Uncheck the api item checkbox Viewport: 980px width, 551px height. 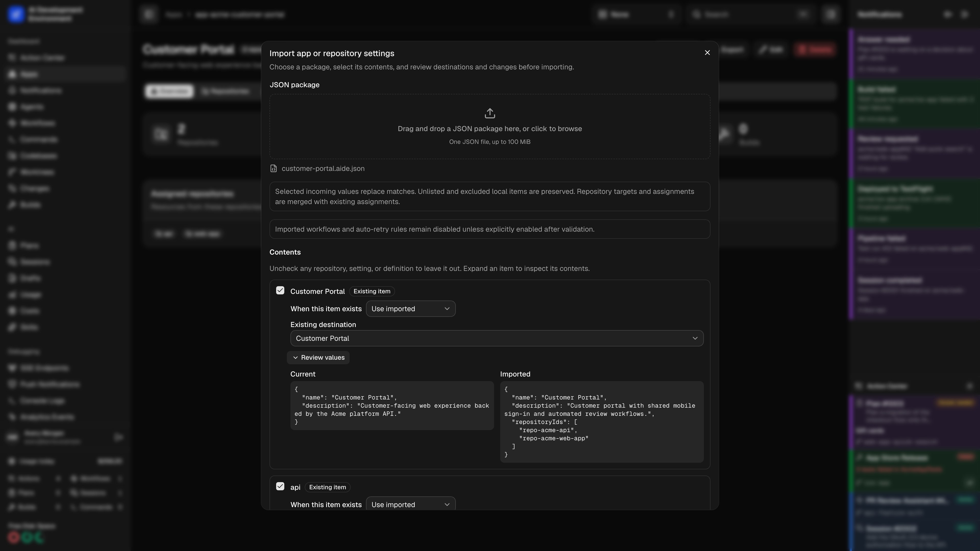[x=280, y=486]
